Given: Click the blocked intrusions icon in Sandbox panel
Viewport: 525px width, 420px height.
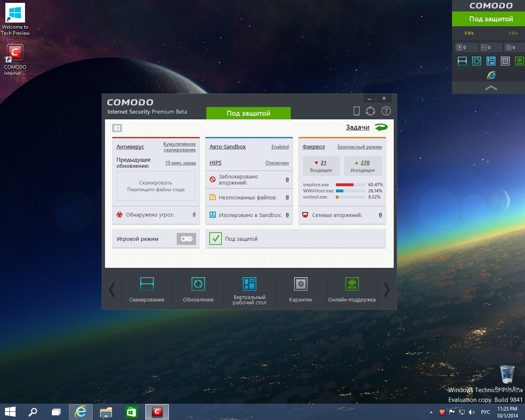Looking at the screenshot, I should pos(212,180).
